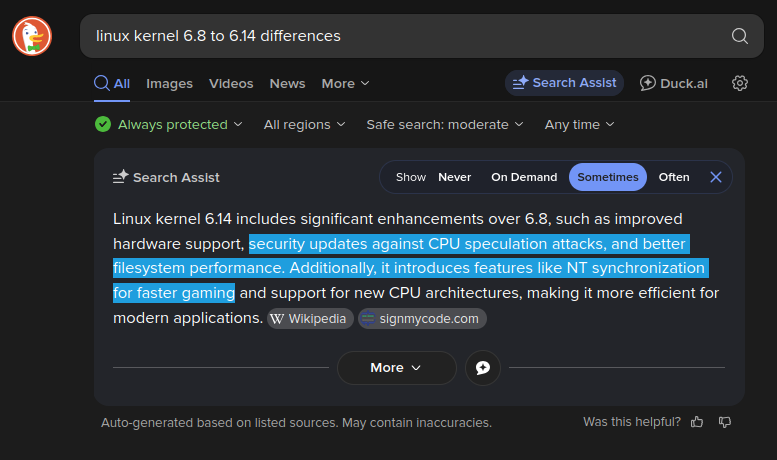This screenshot has width=777, height=460.
Task: Click the thumbs up helpful icon
Action: tap(697, 422)
